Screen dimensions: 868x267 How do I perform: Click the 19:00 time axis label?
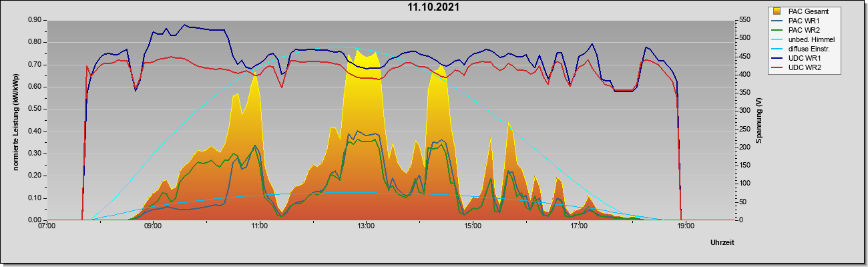[685, 226]
